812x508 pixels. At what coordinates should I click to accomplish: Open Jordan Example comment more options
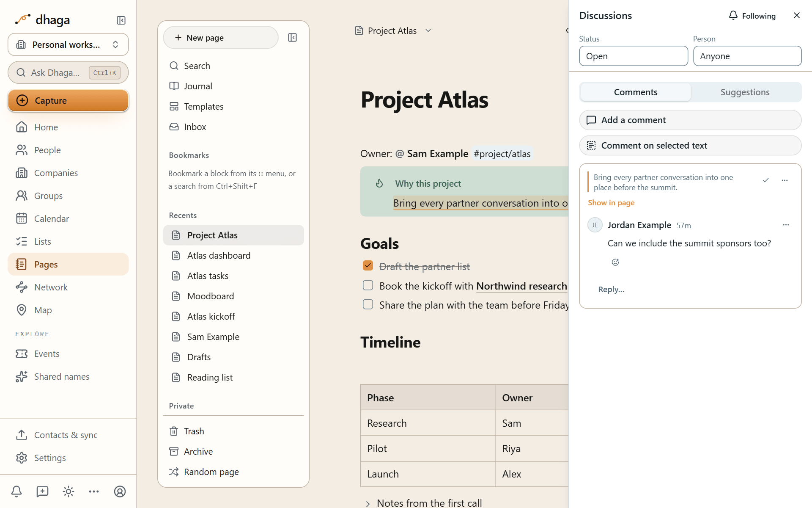click(x=786, y=225)
